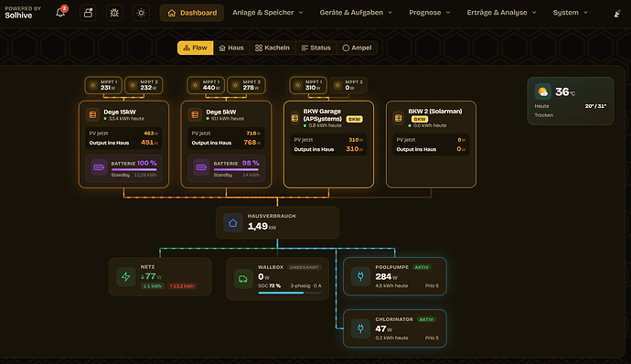Click the 491 W Output ins Haus value
The width and height of the screenshot is (631, 364).
149,143
